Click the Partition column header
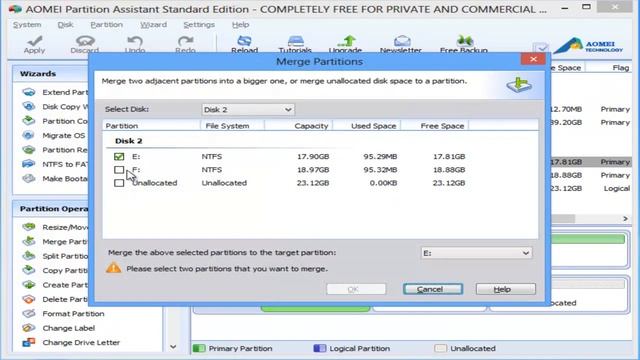 point(151,126)
